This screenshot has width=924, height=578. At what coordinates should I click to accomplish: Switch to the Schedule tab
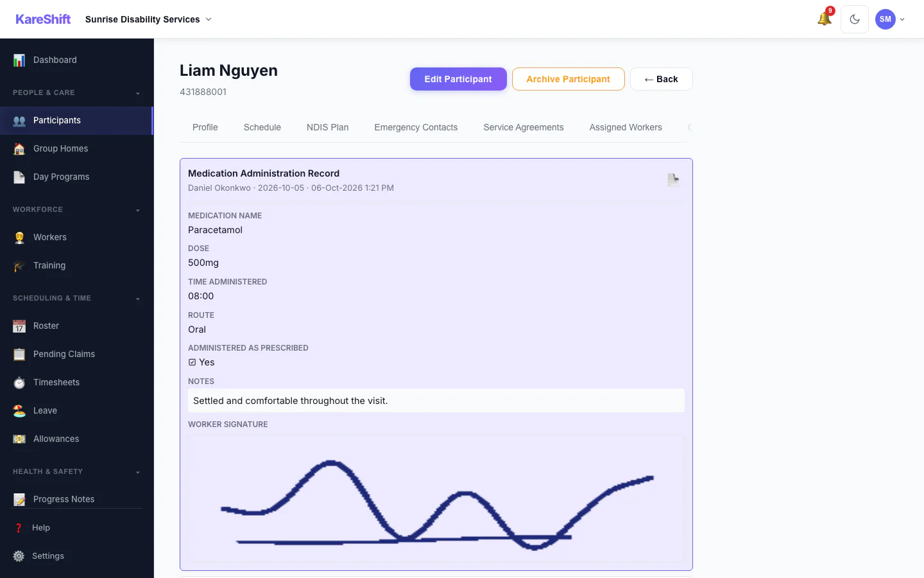[x=262, y=127]
